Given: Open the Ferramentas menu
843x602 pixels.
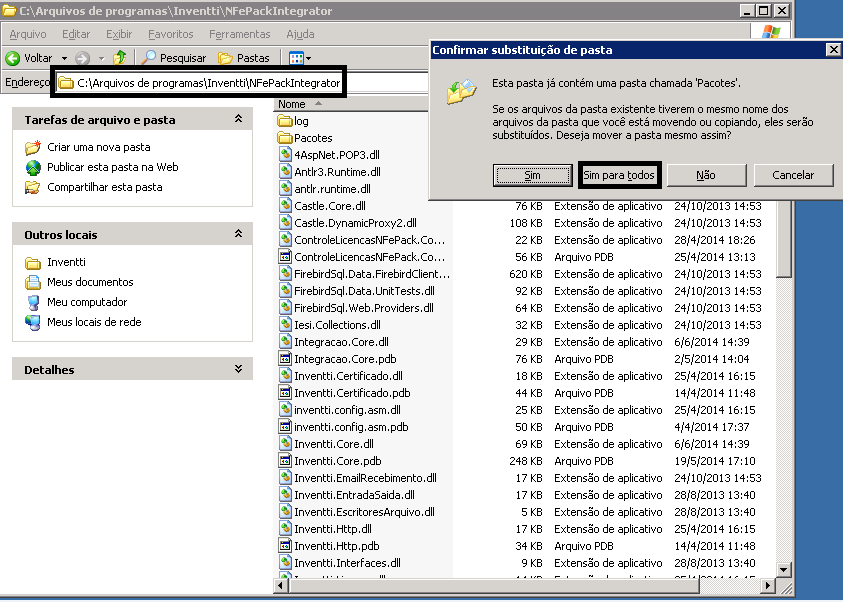Looking at the screenshot, I should point(239,34).
